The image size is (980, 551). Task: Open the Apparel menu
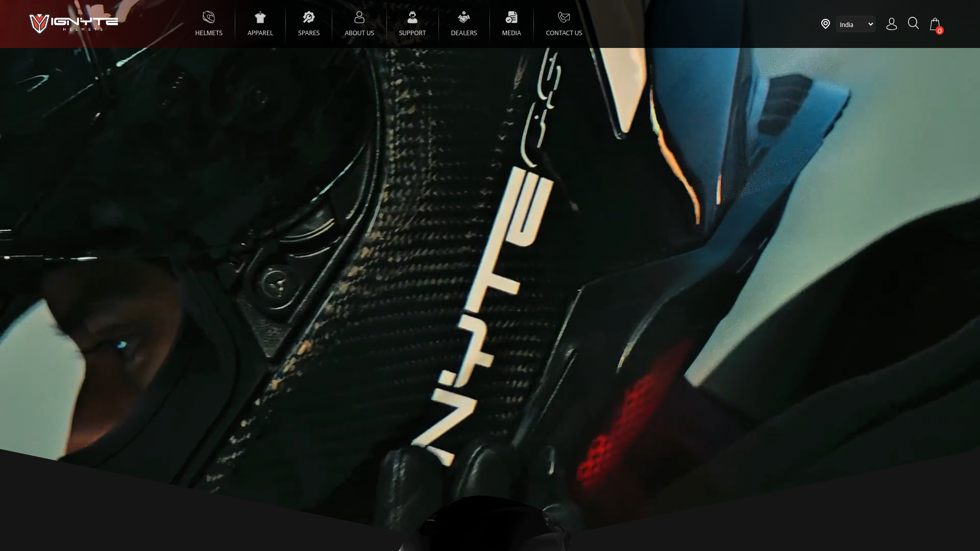click(x=260, y=33)
